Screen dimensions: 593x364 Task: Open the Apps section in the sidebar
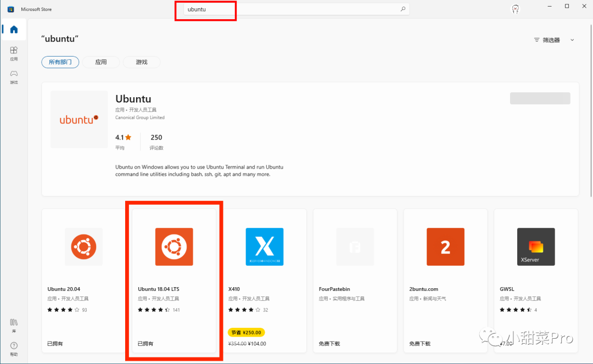pyautogui.click(x=14, y=53)
